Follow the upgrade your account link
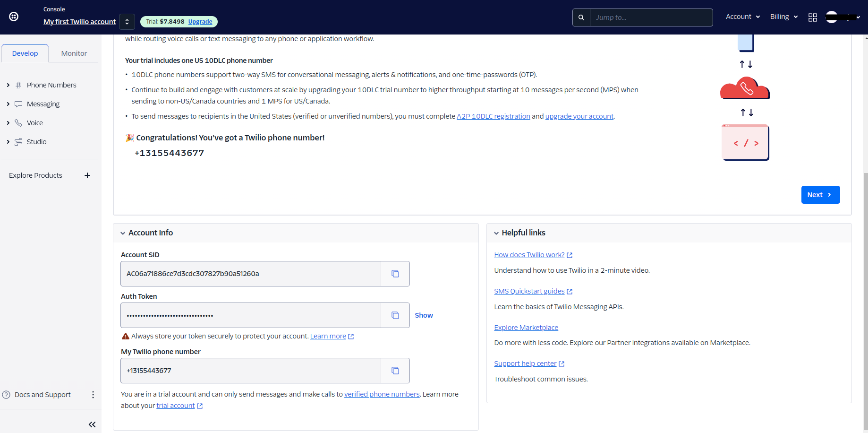 (579, 116)
